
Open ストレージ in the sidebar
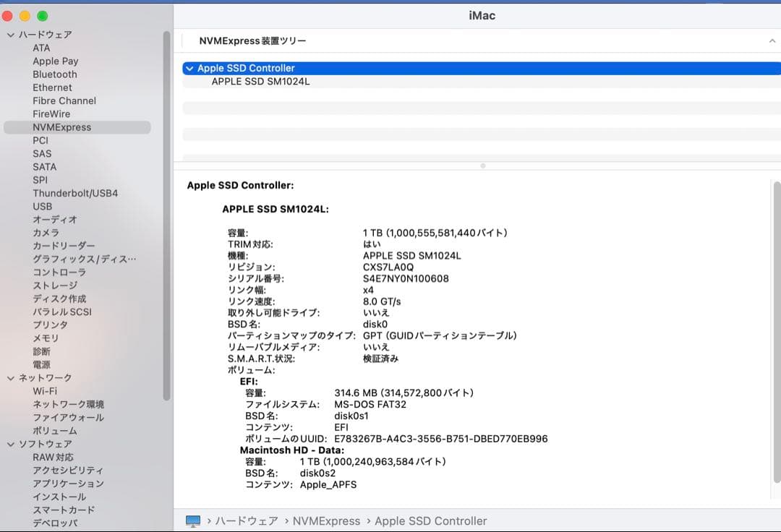55,286
